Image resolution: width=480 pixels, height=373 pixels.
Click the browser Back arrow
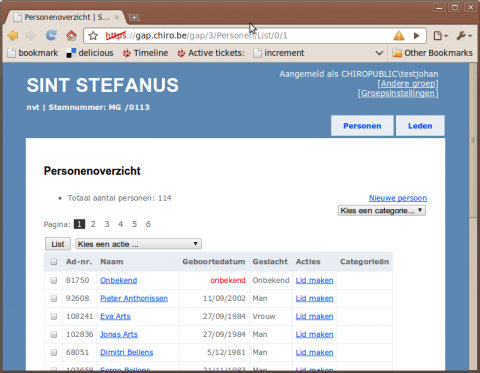tap(13, 35)
